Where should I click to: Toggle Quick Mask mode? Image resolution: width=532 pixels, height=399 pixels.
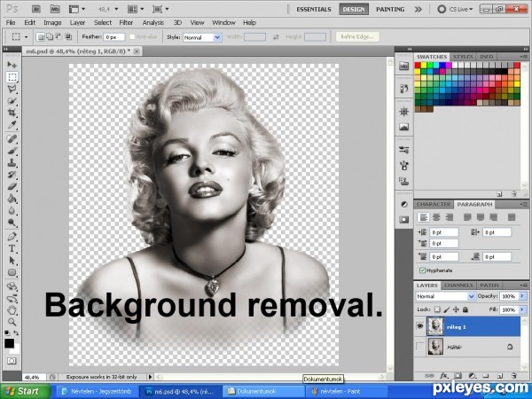[12, 361]
